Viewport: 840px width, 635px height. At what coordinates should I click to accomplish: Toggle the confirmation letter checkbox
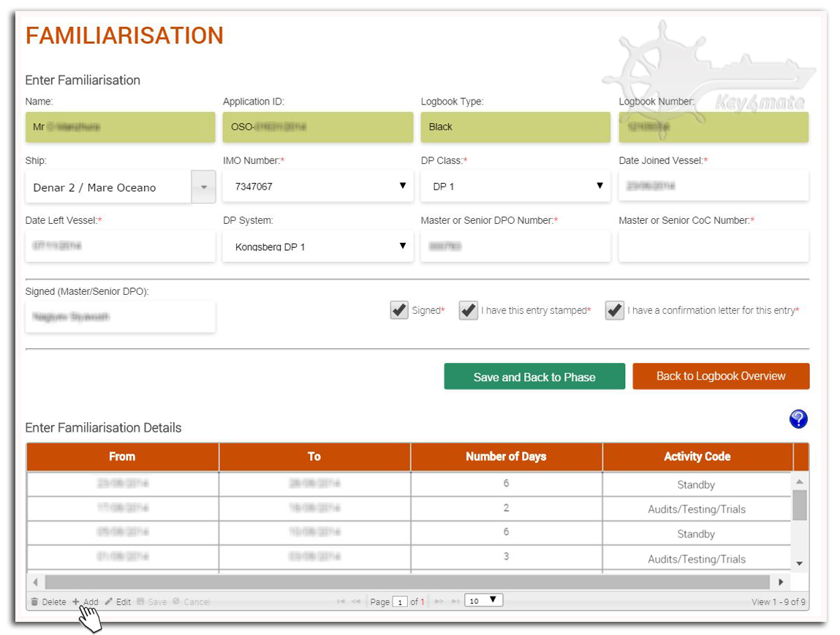615,310
